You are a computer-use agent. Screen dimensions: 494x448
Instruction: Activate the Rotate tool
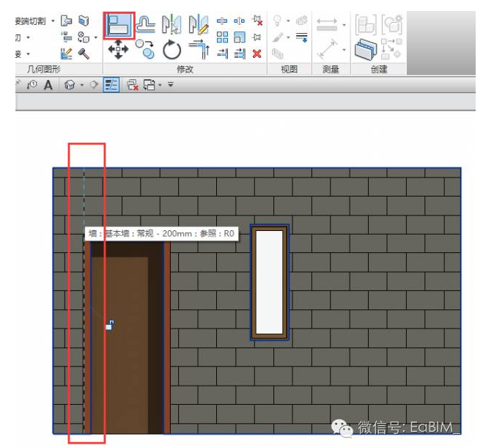tap(172, 50)
